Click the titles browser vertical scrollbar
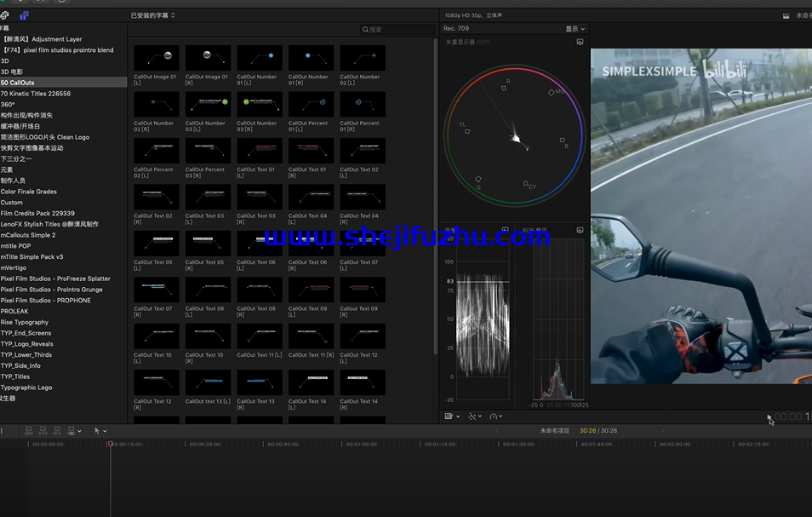The image size is (812, 517). 435,197
